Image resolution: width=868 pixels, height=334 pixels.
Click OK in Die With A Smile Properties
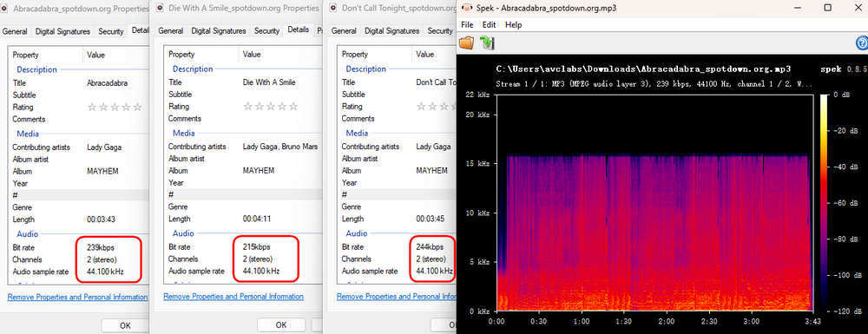281,325
